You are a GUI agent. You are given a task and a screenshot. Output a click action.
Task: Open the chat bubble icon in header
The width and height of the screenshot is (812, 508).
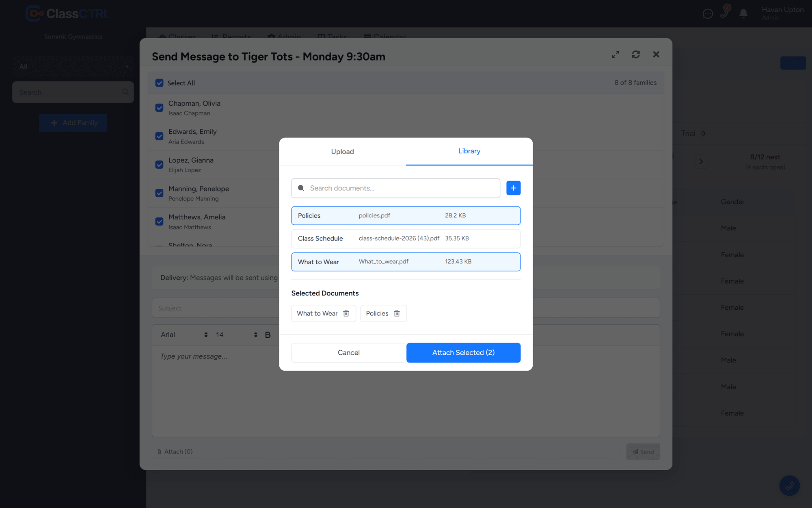coord(708,14)
